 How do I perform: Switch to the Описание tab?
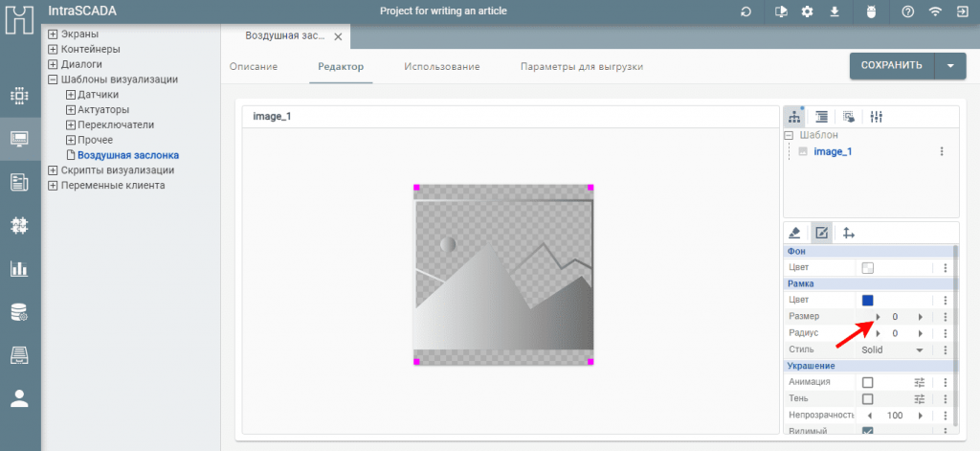point(253,66)
